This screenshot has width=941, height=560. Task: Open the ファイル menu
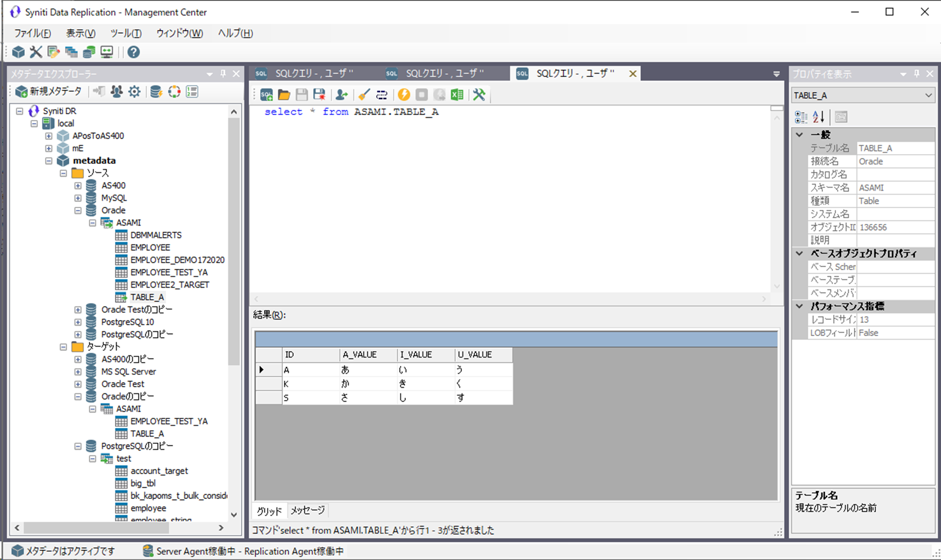point(32,33)
